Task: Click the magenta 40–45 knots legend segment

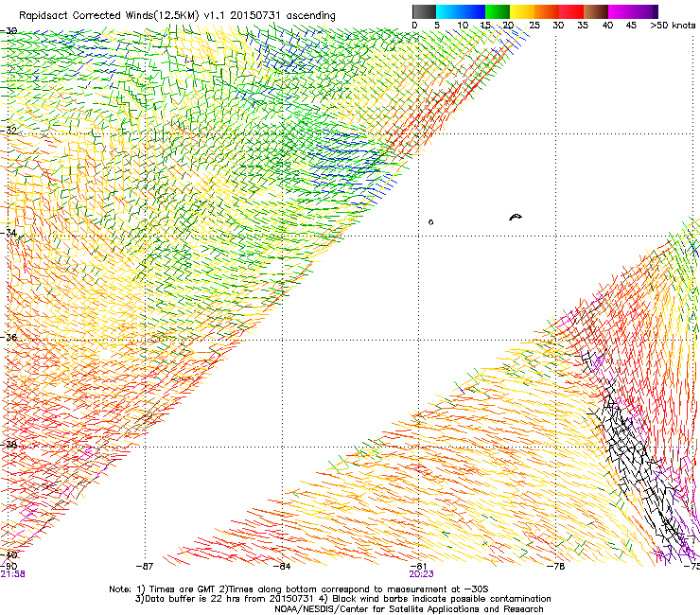Action: pyautogui.click(x=621, y=11)
